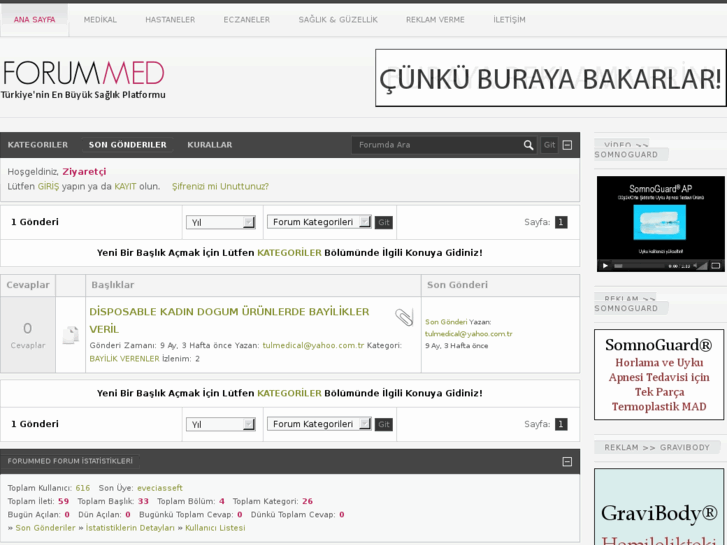Click the KAYIT register link
Screen dimensions: 727x545
click(125, 186)
